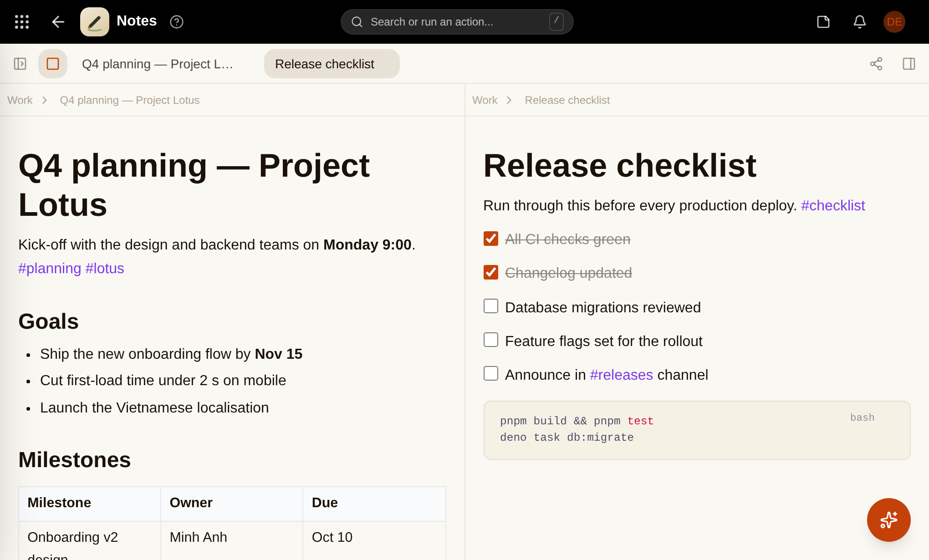The height and width of the screenshot is (560, 929).
Task: Open the AI sparkle assistant button
Action: pyautogui.click(x=889, y=520)
